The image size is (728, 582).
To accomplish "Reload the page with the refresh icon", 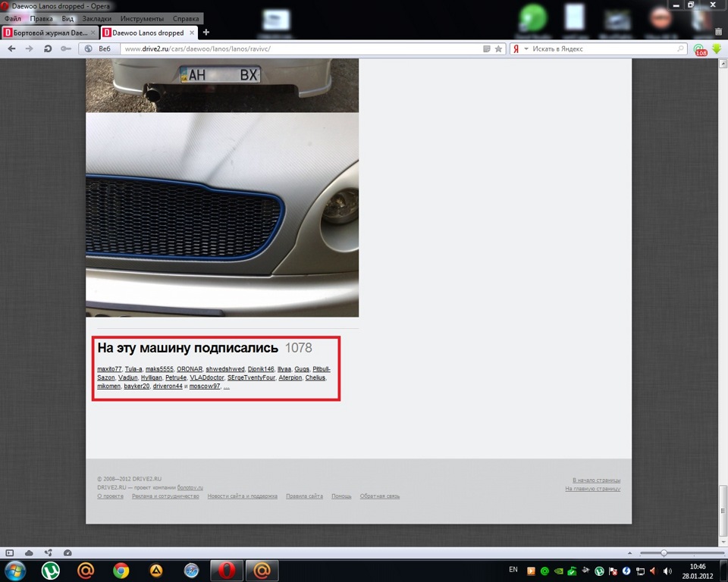I will click(47, 48).
